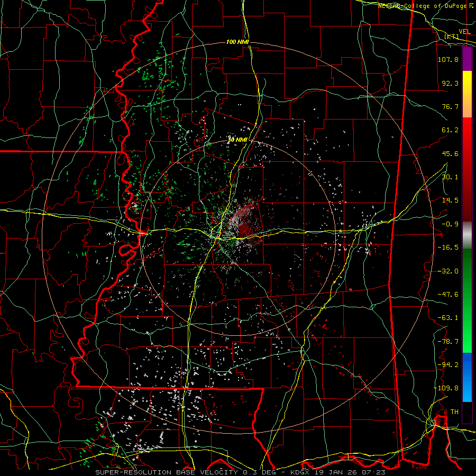476x476 pixels.
Task: Click the KDGX 19 JAN 26 07:23 timestamp
Action: click(x=338, y=472)
